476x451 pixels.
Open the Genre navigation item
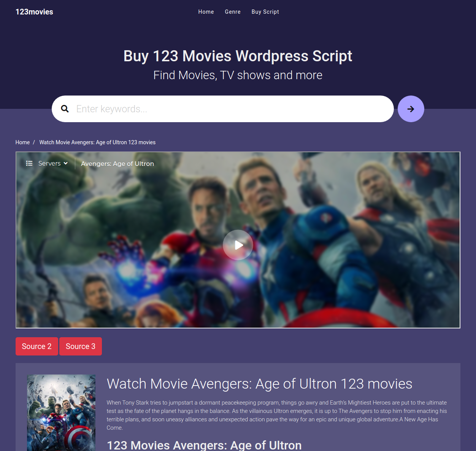point(233,12)
